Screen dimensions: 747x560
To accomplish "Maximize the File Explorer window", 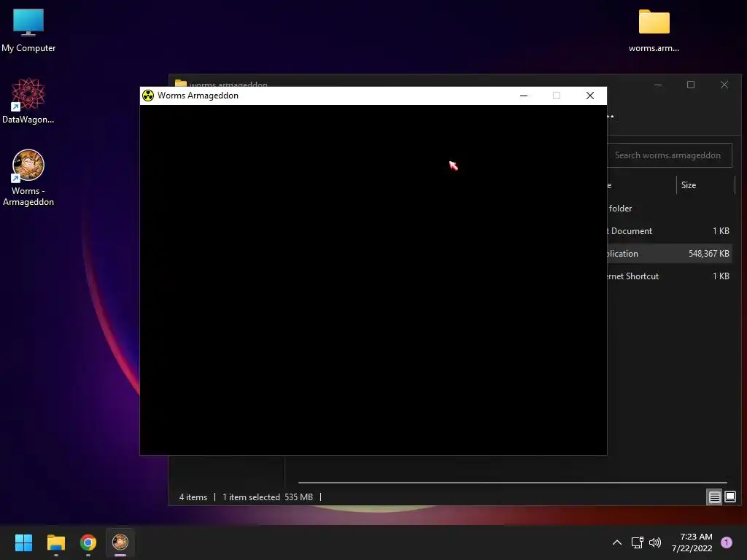I will click(x=691, y=85).
